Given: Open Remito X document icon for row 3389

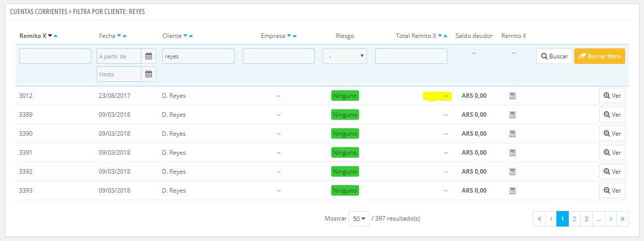Looking at the screenshot, I should (x=513, y=115).
